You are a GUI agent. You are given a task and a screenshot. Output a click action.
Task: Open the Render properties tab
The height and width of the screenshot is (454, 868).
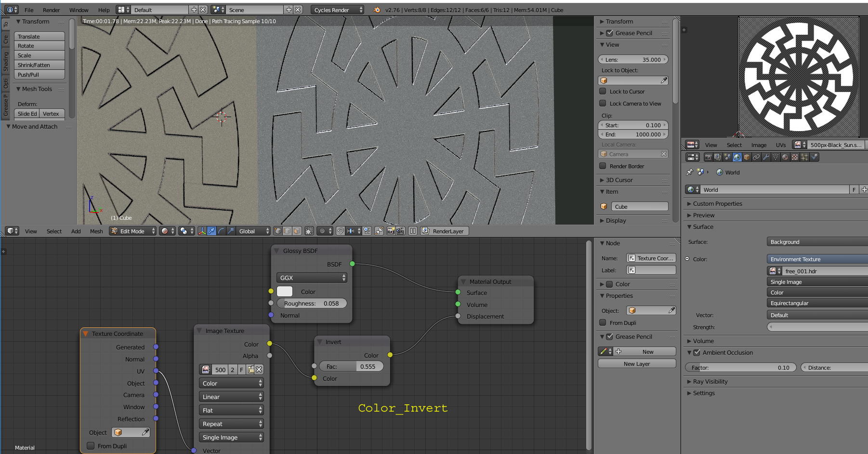click(708, 157)
